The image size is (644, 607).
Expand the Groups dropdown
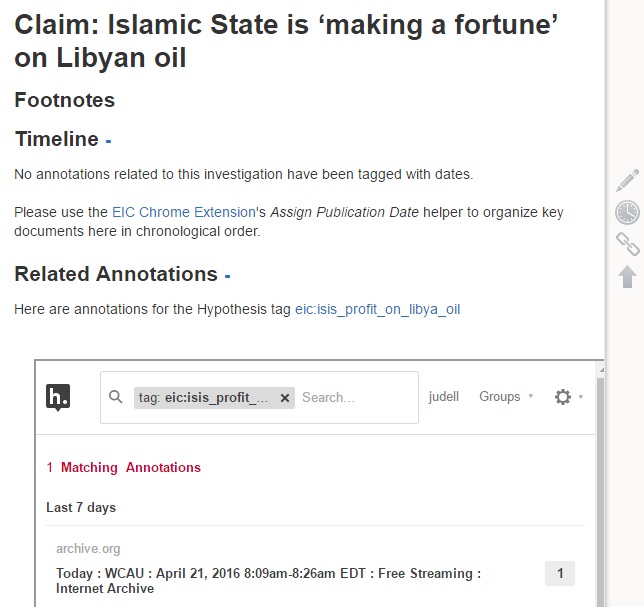coord(506,397)
